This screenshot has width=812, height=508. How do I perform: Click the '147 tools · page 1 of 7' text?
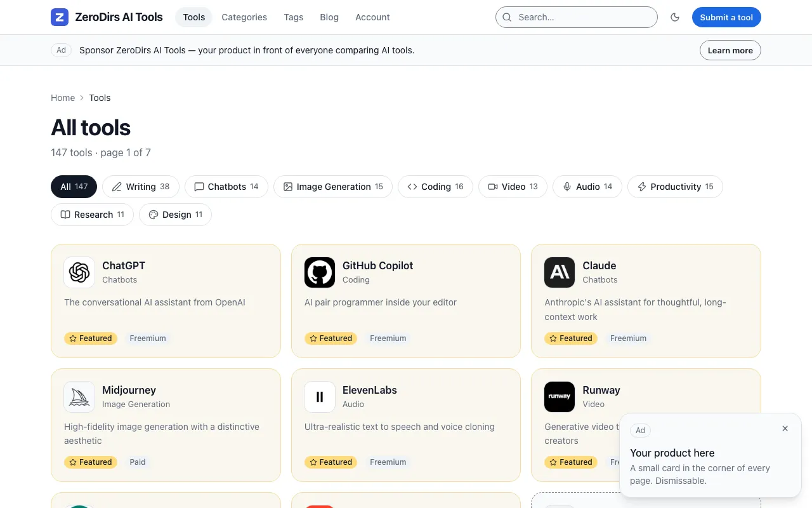coord(101,152)
